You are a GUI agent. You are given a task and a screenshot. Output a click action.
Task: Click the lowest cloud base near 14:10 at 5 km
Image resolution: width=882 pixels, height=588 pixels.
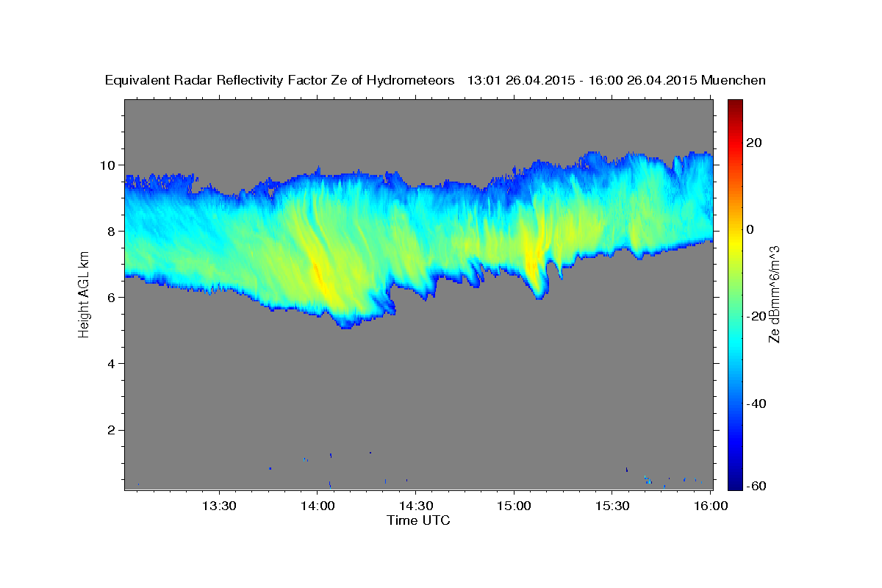[346, 324]
